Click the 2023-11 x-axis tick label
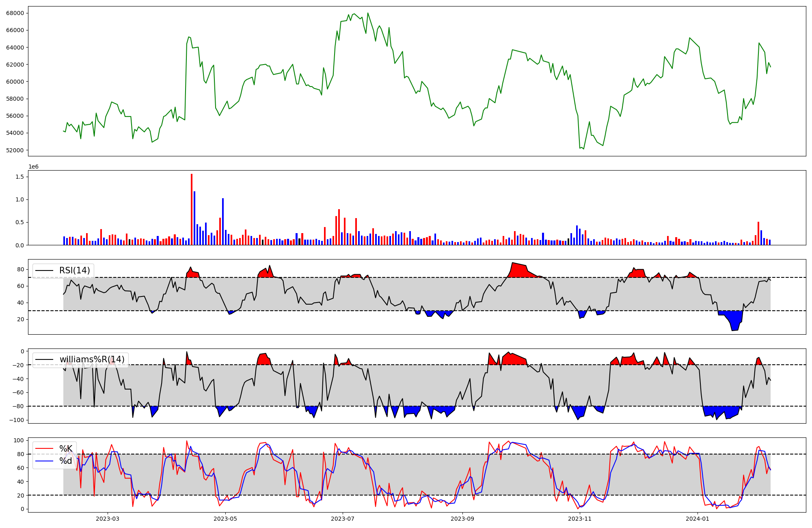Viewport: 812px width, 528px height. pyautogui.click(x=580, y=519)
